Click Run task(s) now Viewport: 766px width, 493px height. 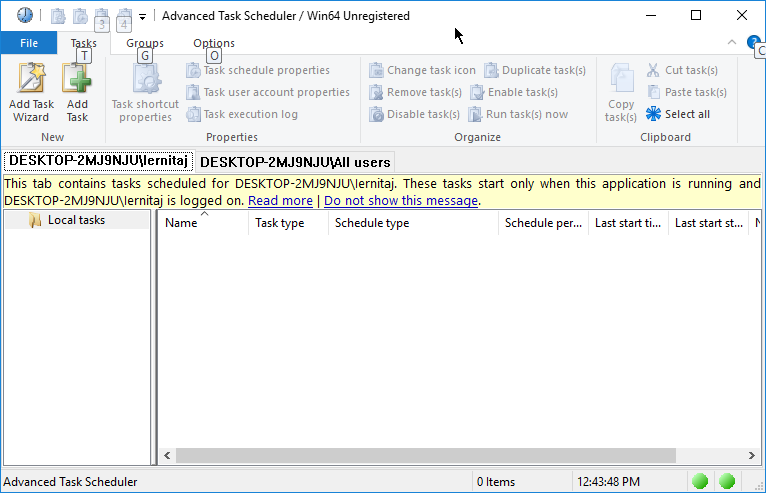[x=518, y=114]
